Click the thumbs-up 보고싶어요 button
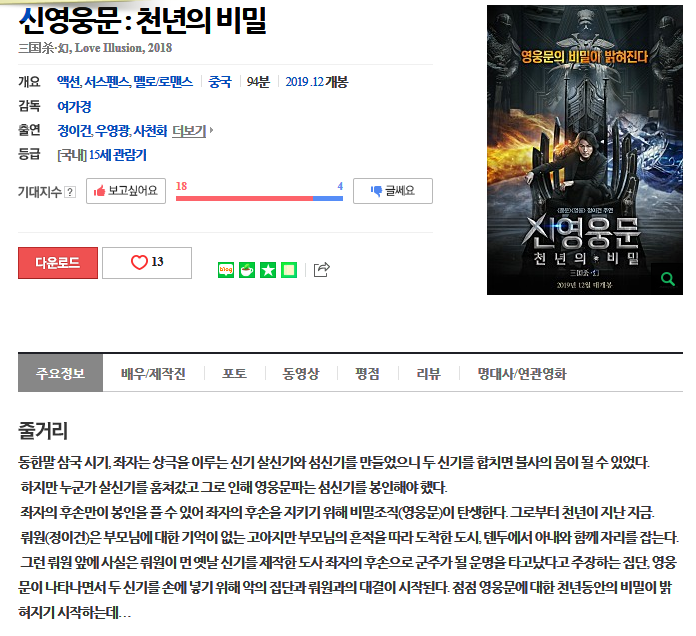Screen dimensions: 696x636 coord(126,190)
